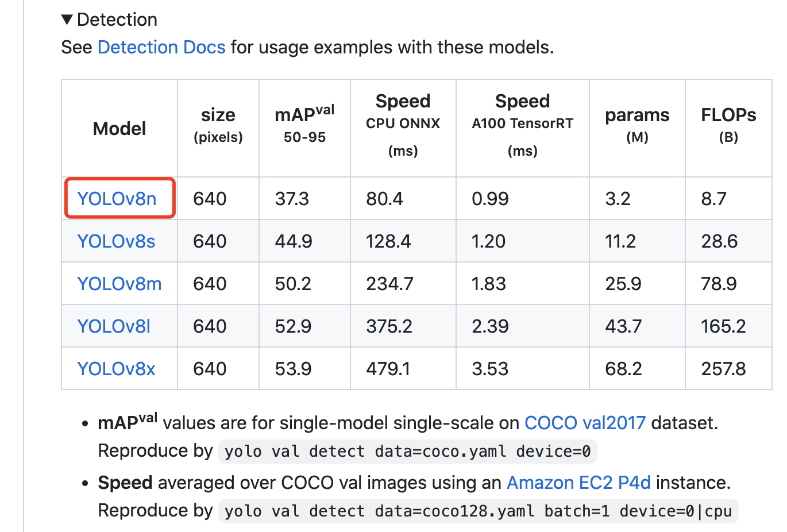Click the Speed A100 TensorRT header

point(522,125)
